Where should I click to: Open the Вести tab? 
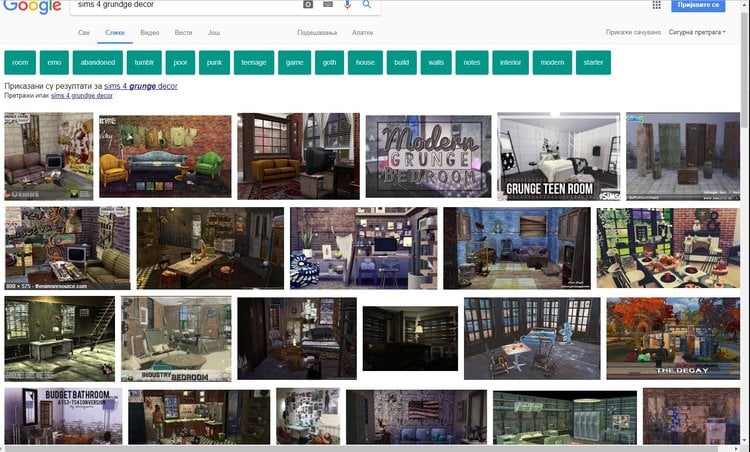[x=183, y=33]
